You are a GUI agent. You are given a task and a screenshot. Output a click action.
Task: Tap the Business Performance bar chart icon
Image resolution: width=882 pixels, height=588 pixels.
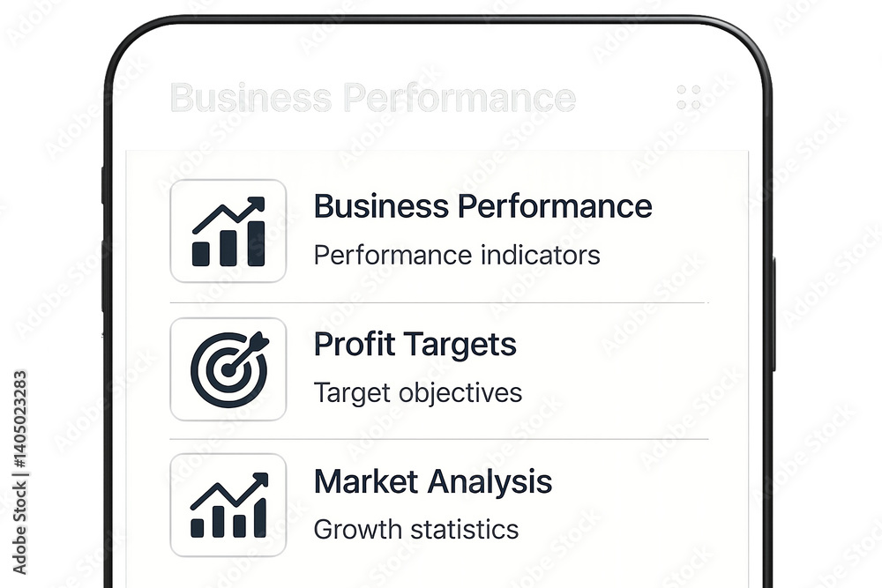click(x=228, y=231)
